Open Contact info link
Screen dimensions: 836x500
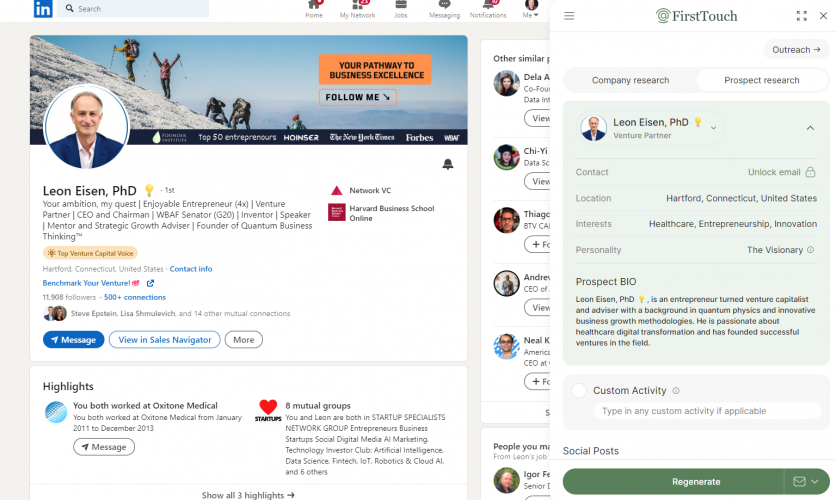(x=191, y=269)
